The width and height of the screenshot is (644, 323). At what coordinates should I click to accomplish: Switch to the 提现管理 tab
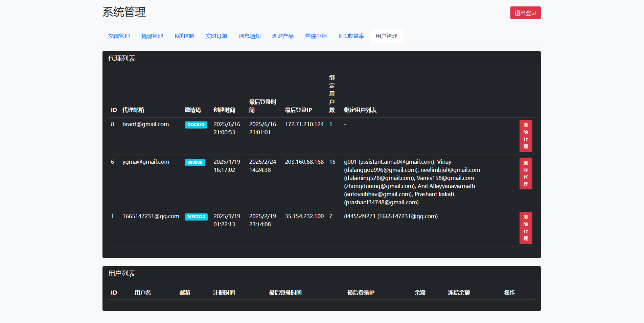[152, 36]
